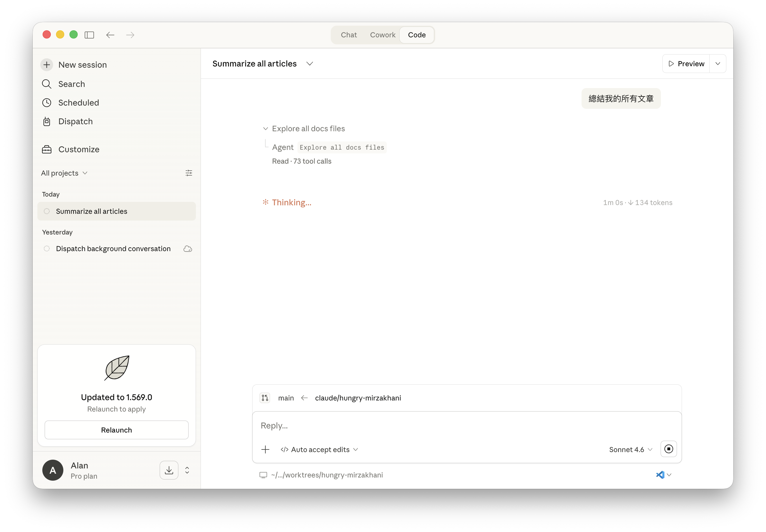Switch to the Chat tab
This screenshot has height=532, width=766.
click(349, 35)
